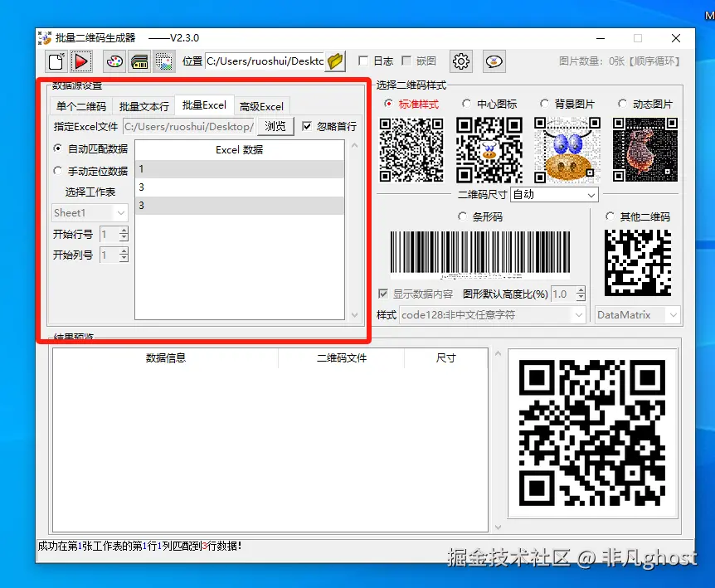
Task: Select the center-icon QR code thumbnail
Action: [x=489, y=150]
